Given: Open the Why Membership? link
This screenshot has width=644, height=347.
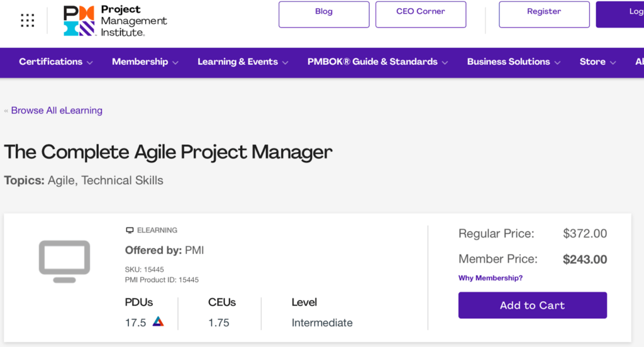Looking at the screenshot, I should (491, 278).
